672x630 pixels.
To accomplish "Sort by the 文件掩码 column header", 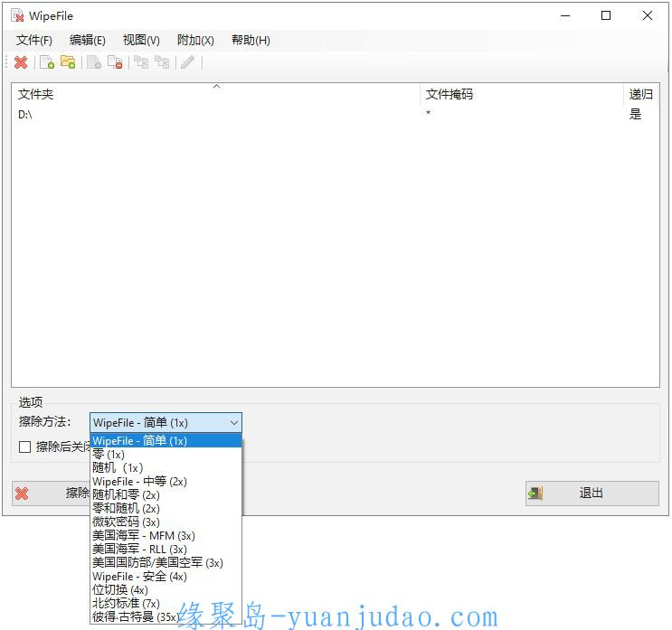I will (522, 94).
